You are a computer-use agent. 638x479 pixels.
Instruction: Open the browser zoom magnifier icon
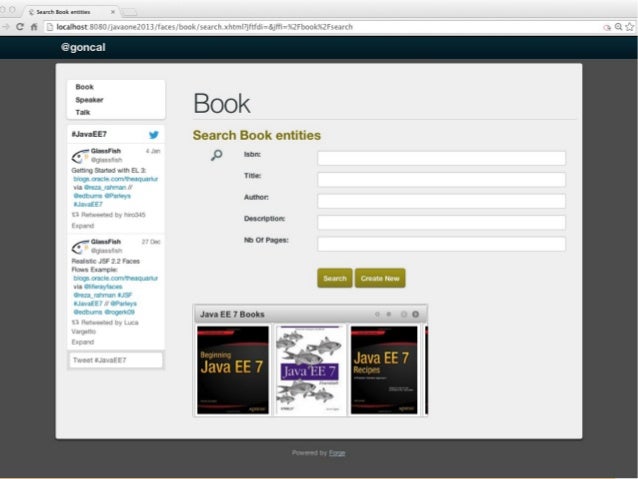(618, 27)
